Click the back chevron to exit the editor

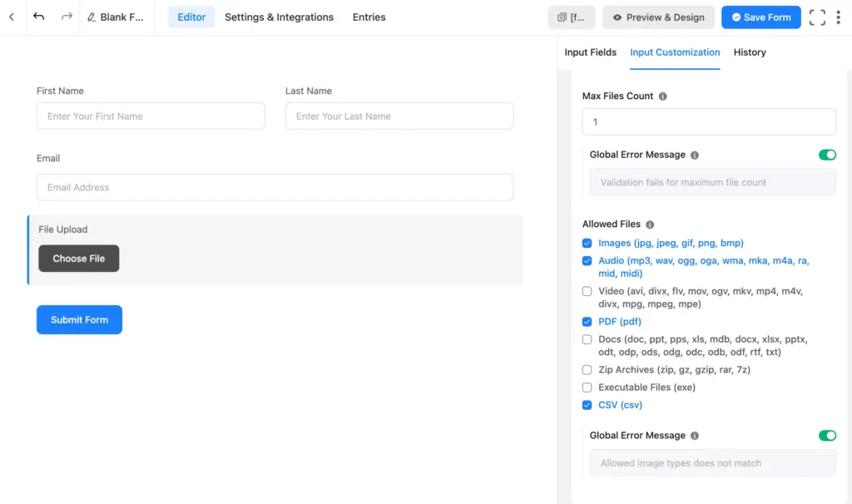click(x=12, y=17)
